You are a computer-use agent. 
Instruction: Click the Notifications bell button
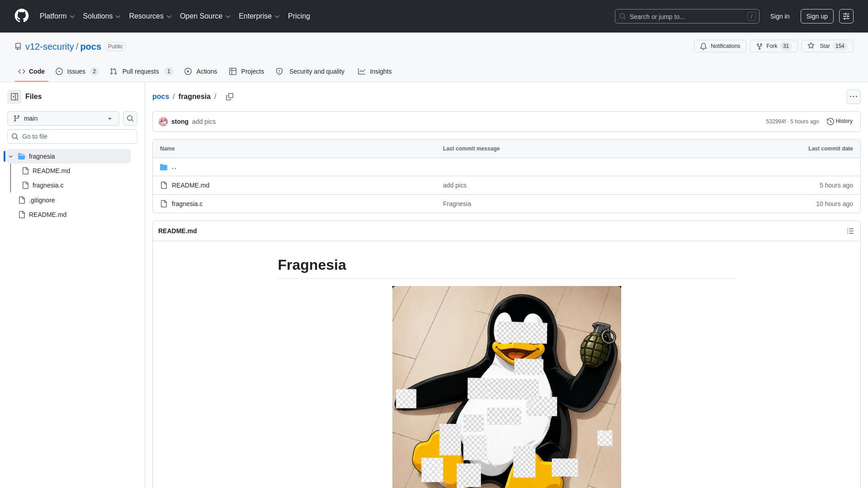[x=720, y=46]
